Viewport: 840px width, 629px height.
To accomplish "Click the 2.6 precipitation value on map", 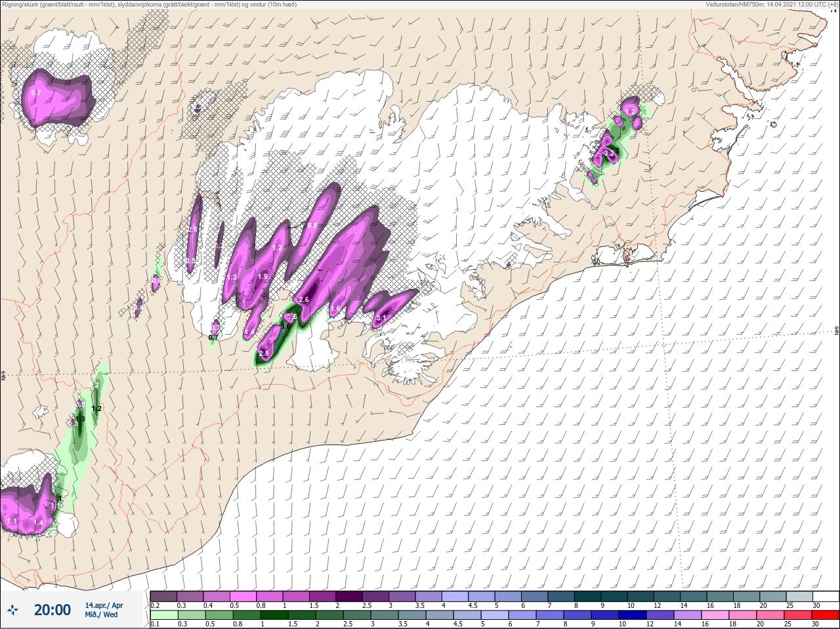I will 304,299.
